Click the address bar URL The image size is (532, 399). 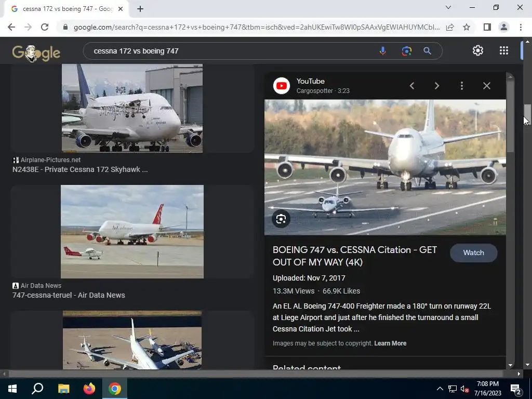click(257, 27)
